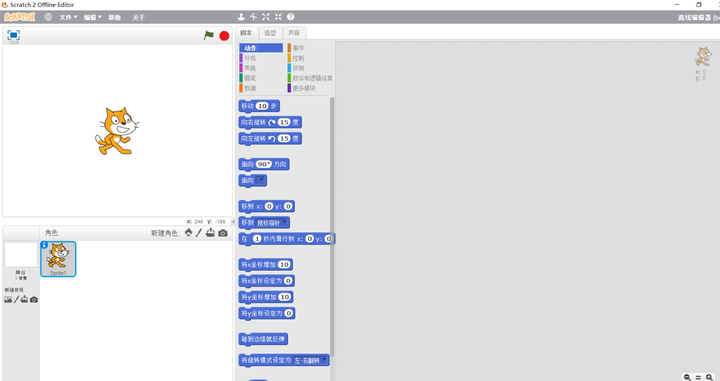The image size is (720, 381).
Task: Switch to the 脚本 tab
Action: [x=246, y=33]
